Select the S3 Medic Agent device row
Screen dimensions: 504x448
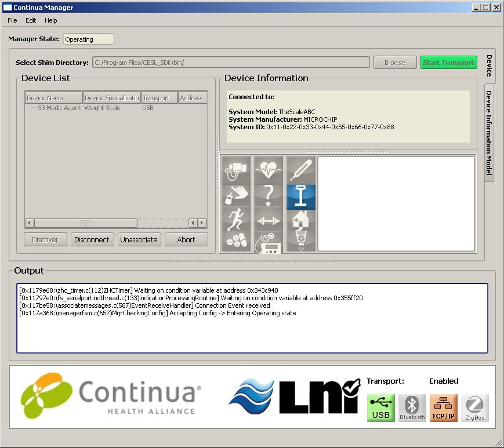[116, 108]
